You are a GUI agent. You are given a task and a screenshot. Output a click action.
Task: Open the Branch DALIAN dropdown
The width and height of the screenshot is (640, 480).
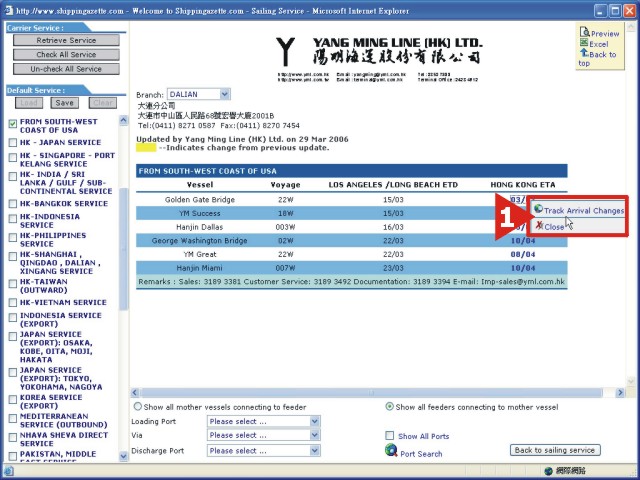click(x=225, y=94)
